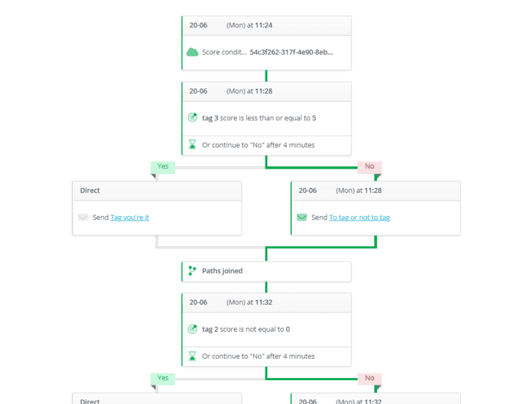
Task: Select the No branch label under tag 3
Action: [x=370, y=167]
